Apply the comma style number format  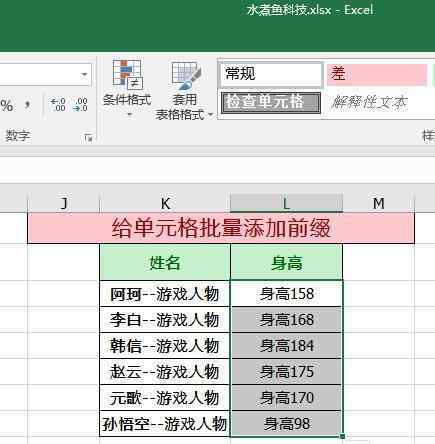pos(28,105)
